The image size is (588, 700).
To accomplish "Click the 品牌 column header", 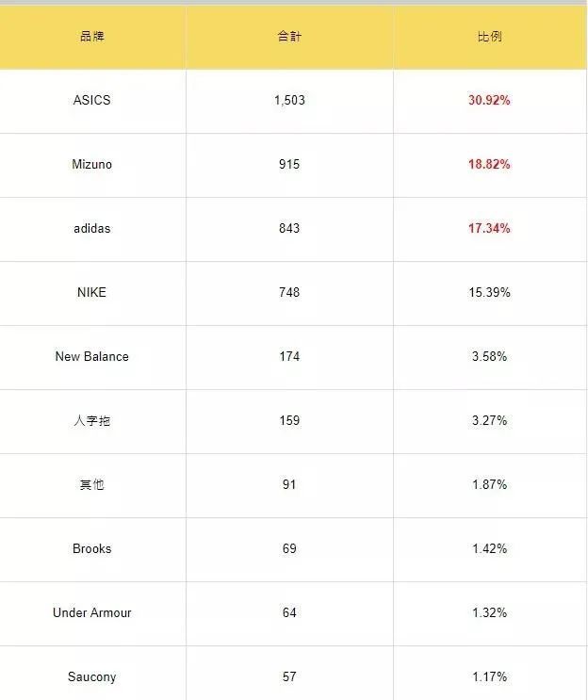I will coord(91,37).
